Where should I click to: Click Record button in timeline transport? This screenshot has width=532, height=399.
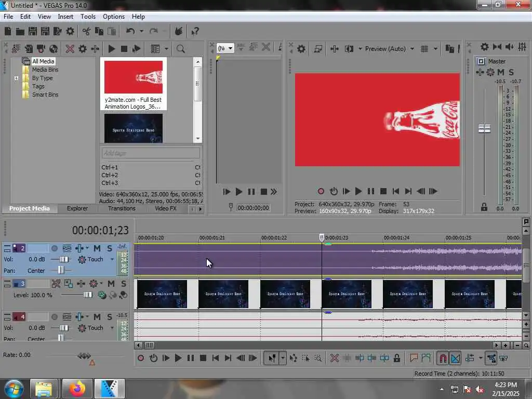(141, 358)
